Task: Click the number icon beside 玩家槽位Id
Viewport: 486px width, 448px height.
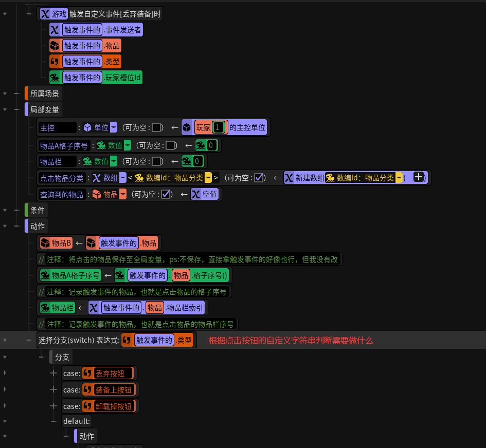Action: click(x=55, y=78)
